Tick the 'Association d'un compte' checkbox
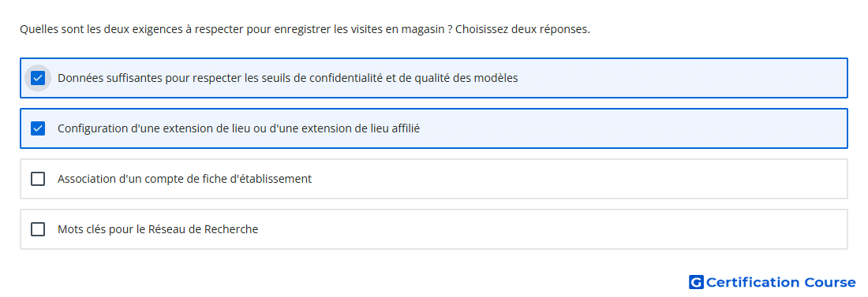Viewport: 868px width, 297px height. click(x=38, y=179)
